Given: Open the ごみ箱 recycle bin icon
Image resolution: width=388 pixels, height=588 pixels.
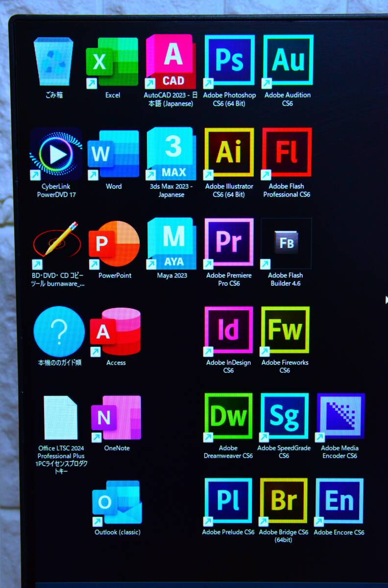Looking at the screenshot, I should (53, 62).
